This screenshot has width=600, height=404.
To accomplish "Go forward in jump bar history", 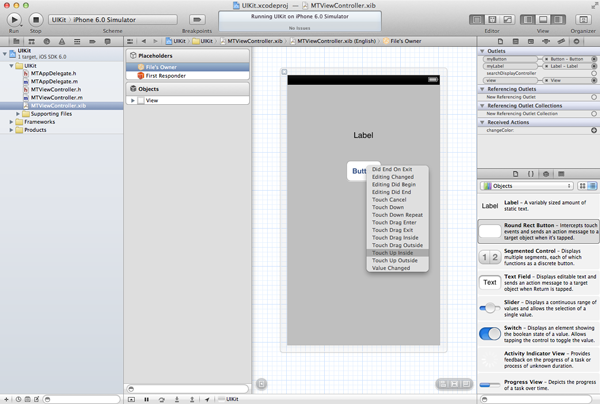I will click(155, 41).
